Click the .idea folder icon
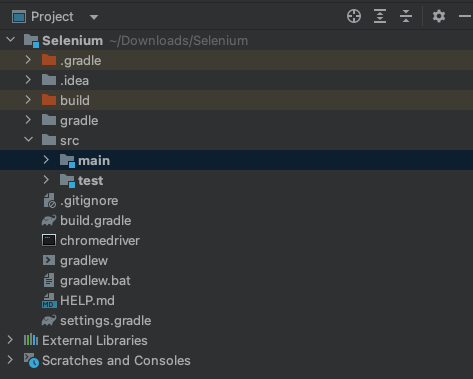 pos(49,80)
